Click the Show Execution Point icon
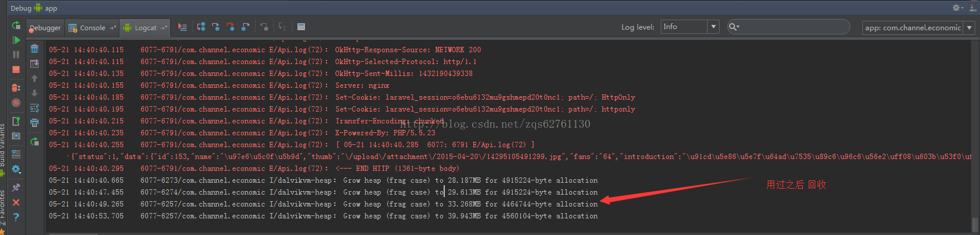 tap(182, 27)
